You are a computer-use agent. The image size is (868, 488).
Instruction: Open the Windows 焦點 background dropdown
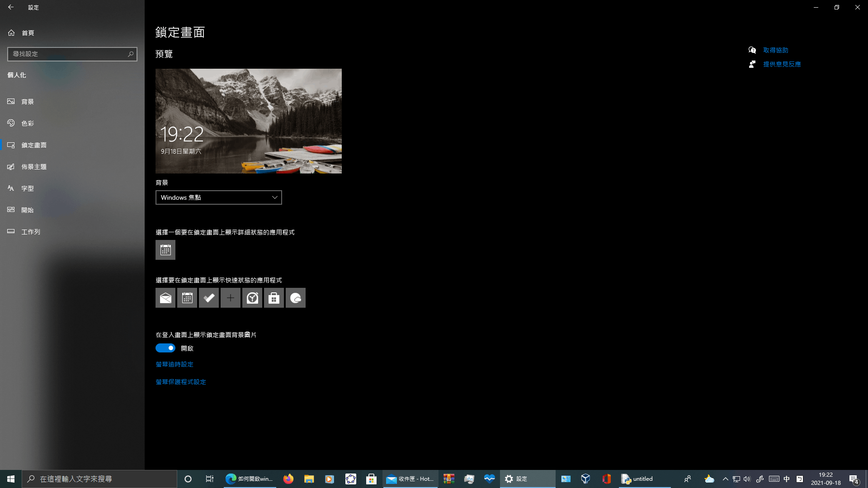coord(219,197)
